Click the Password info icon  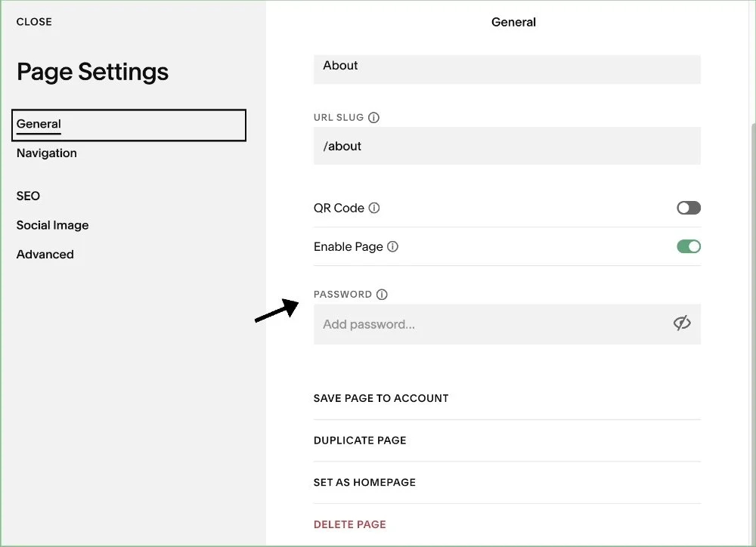tap(382, 295)
